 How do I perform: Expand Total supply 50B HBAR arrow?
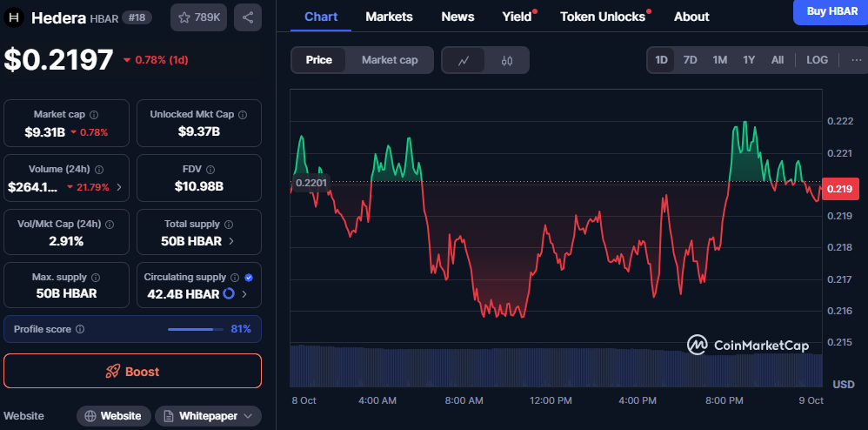[230, 241]
